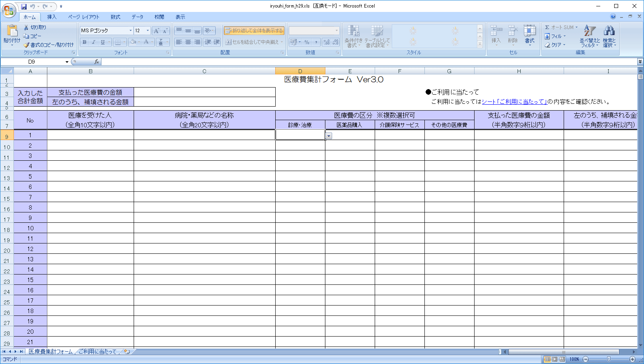Apply the font color A
Screen dimensions: 644x364
146,42
